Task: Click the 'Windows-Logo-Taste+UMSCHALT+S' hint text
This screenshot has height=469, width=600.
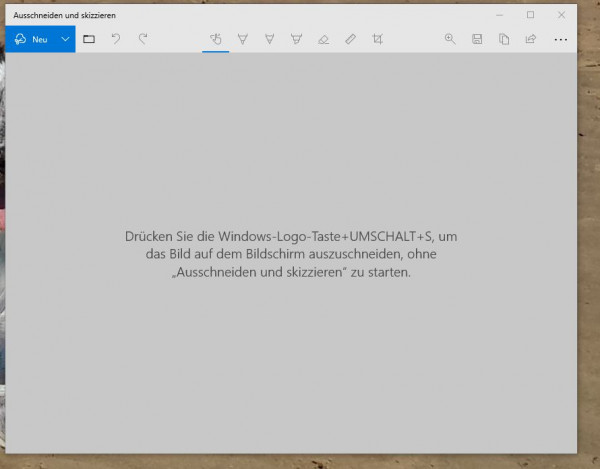Action: pyautogui.click(x=325, y=236)
